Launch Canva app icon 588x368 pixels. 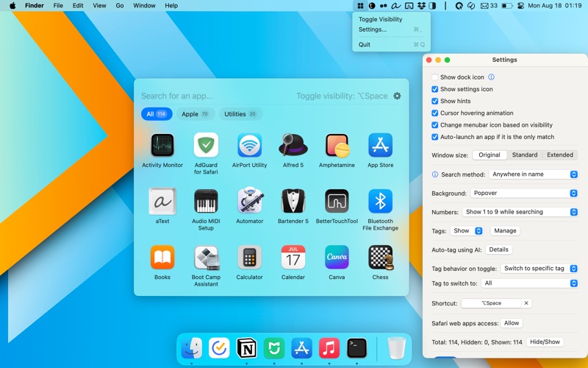[x=337, y=257]
